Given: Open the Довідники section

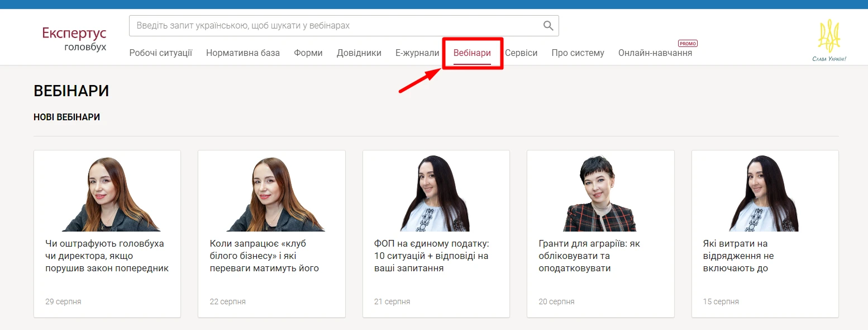Looking at the screenshot, I should 359,53.
